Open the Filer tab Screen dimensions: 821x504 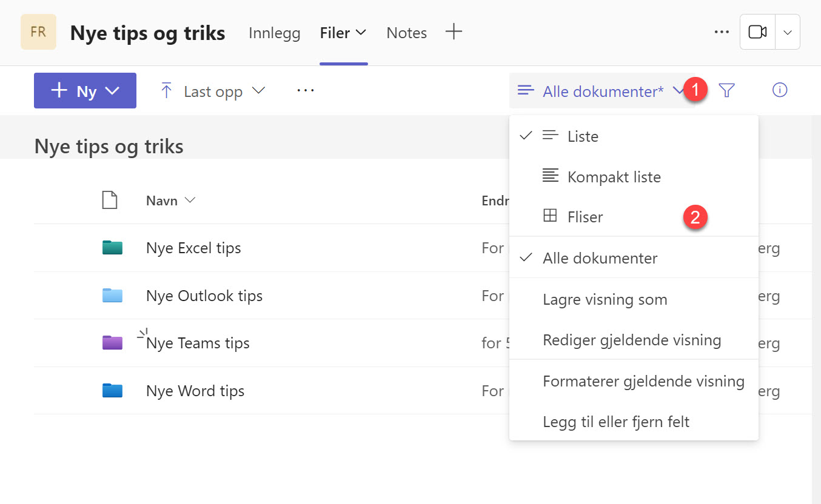click(x=335, y=33)
